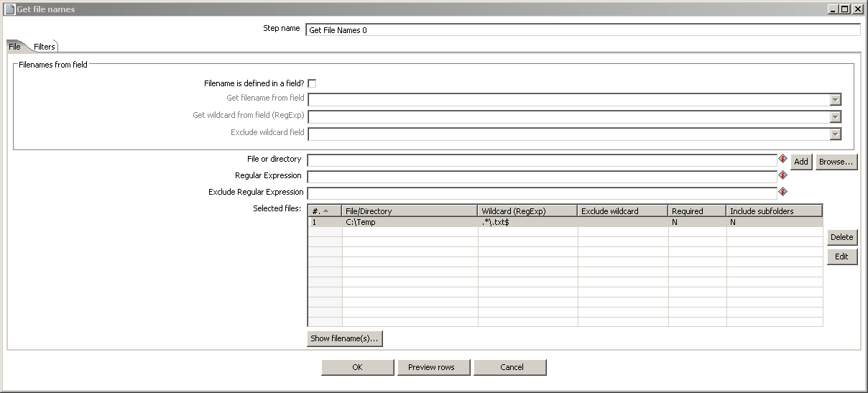868x393 pixels.
Task: Switch to the Filters tab
Action: pyautogui.click(x=45, y=46)
